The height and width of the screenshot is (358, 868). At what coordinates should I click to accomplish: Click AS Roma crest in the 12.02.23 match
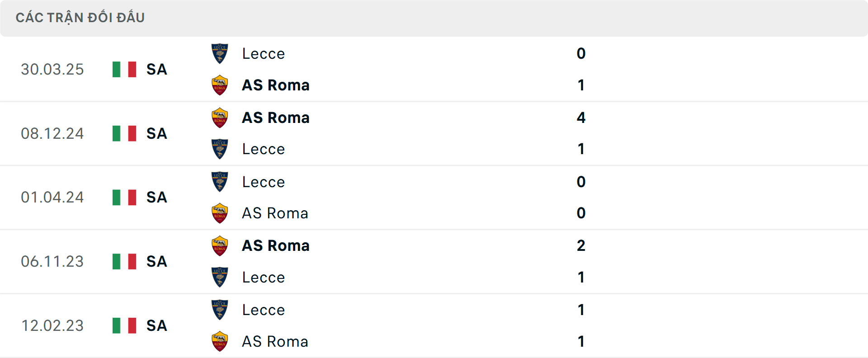click(220, 342)
